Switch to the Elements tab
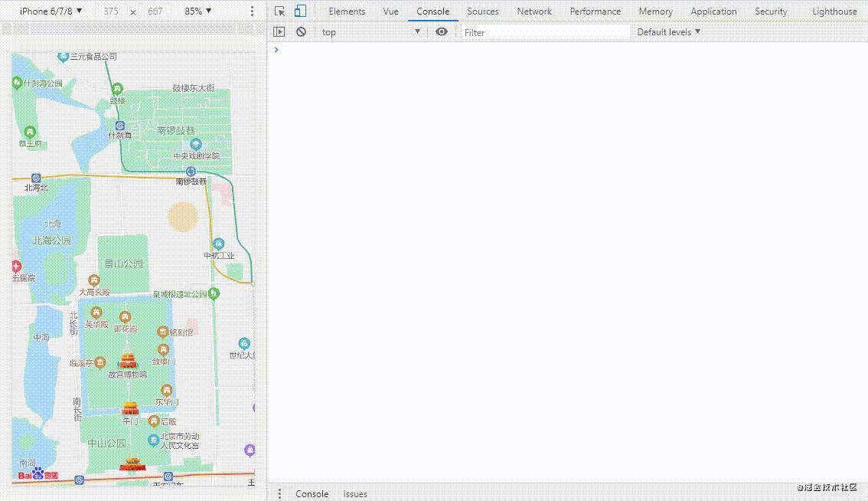The width and height of the screenshot is (868, 501). [x=347, y=11]
